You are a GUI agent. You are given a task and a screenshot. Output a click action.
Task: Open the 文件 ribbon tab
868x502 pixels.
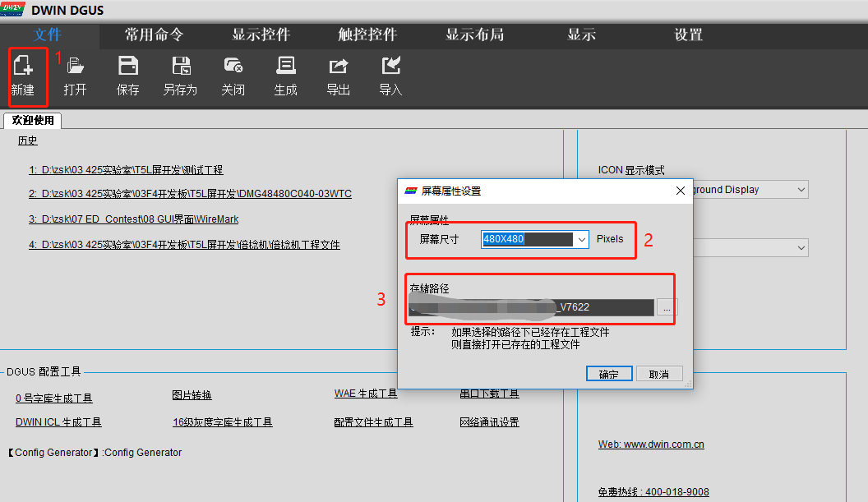coord(47,35)
